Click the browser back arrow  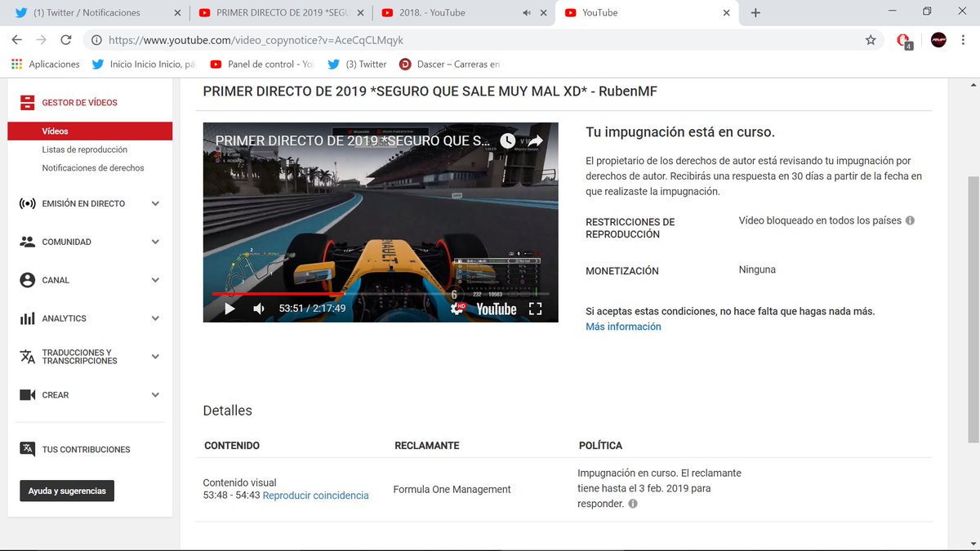[17, 39]
